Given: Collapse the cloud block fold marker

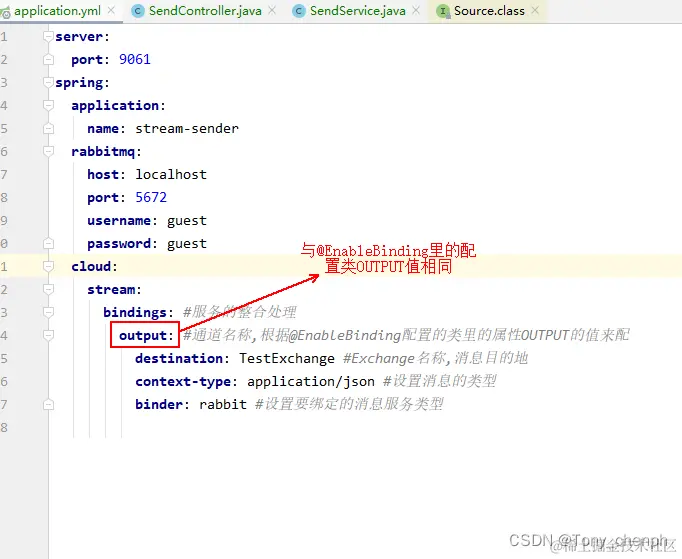Looking at the screenshot, I should pos(48,266).
